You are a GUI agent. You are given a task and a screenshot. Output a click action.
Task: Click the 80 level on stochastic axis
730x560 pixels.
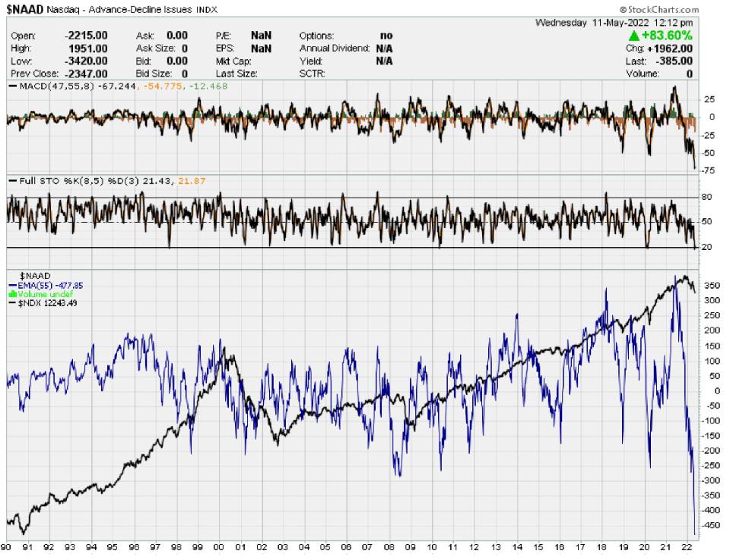(706, 198)
